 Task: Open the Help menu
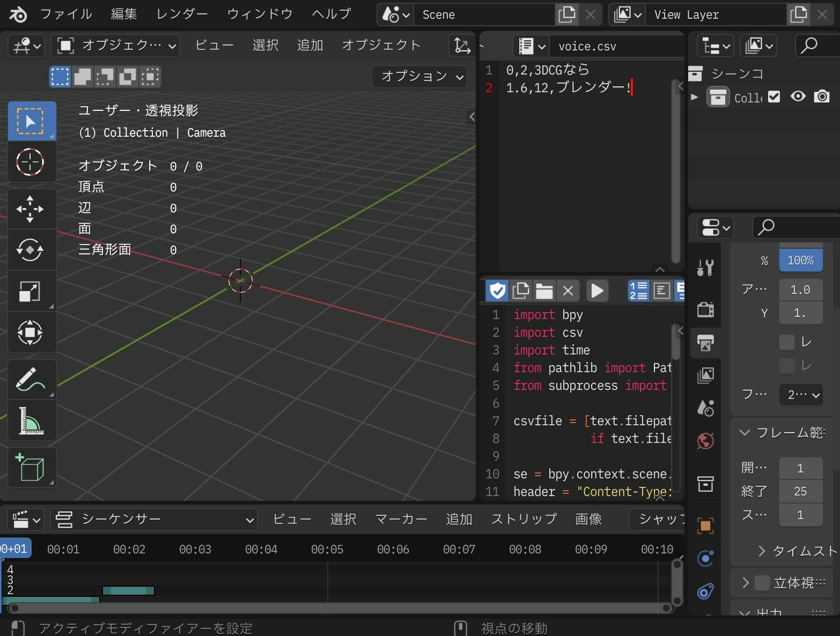[x=331, y=14]
